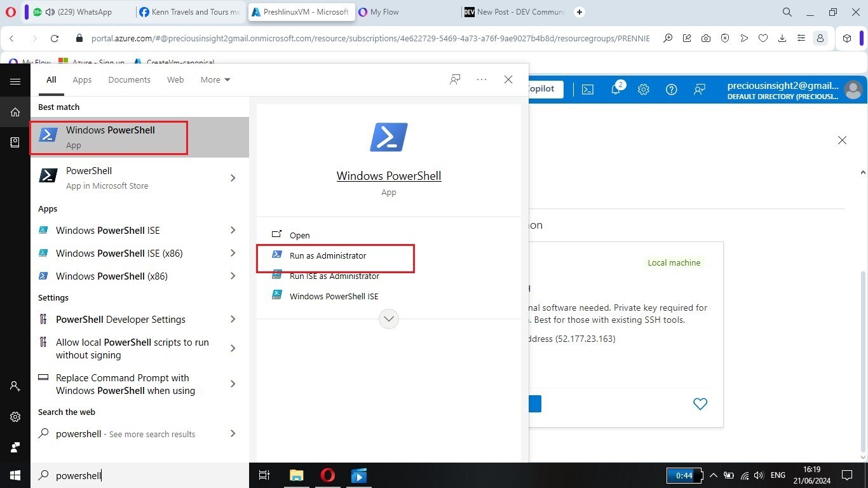This screenshot has width=868, height=488.
Task: Open Azure Cloud Shell icon
Action: 588,90
